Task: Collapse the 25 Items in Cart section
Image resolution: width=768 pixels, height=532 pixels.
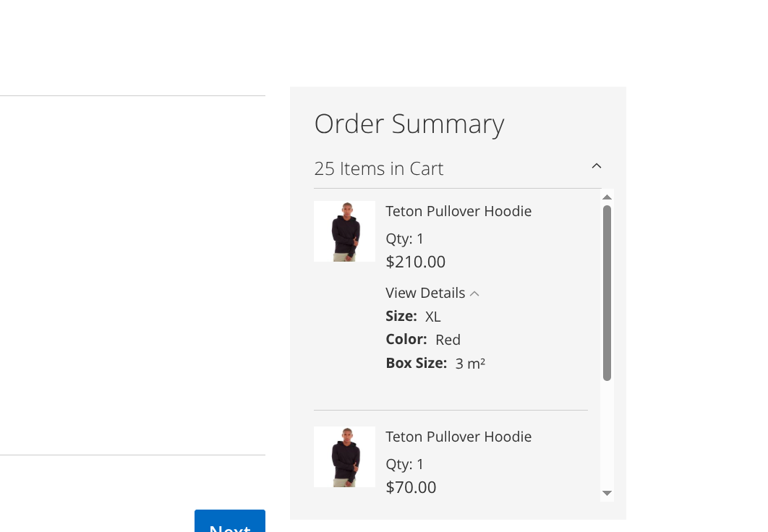Action: click(x=597, y=166)
